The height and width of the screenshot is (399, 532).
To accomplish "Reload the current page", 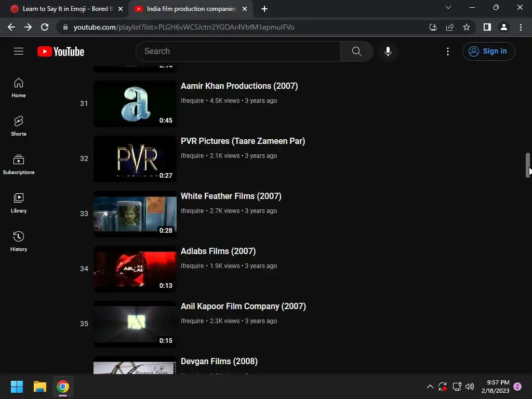I will [x=45, y=27].
